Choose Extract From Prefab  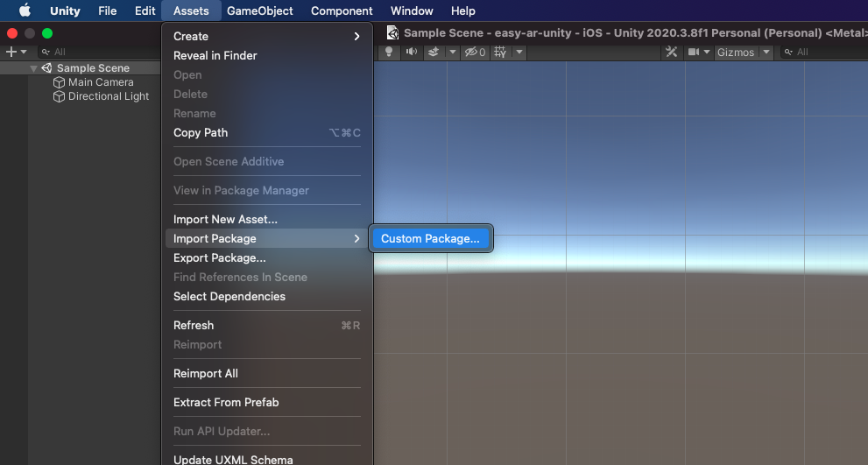click(x=267, y=403)
